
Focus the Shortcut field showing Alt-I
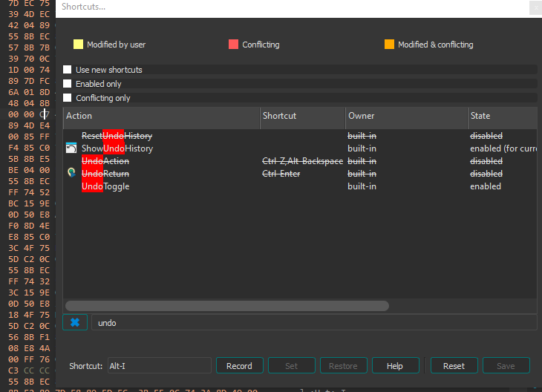tap(160, 366)
